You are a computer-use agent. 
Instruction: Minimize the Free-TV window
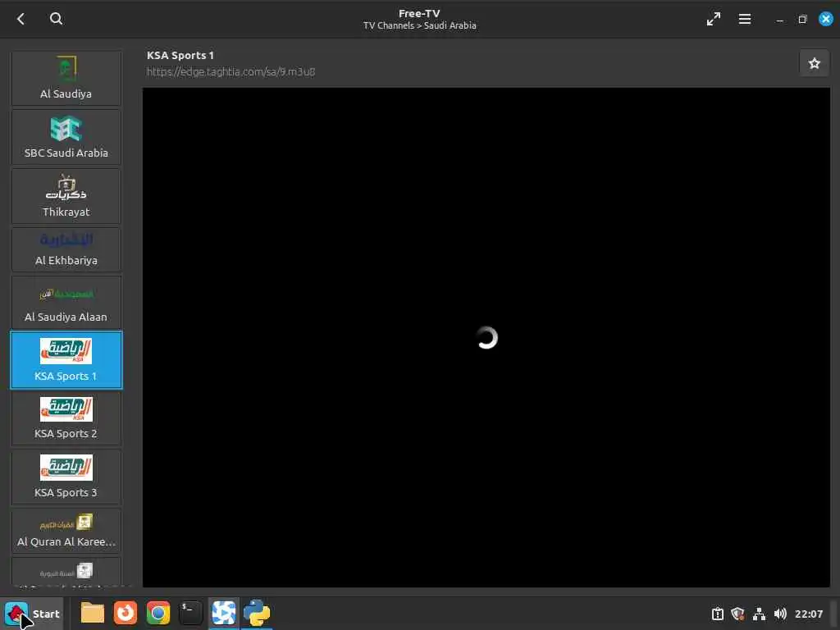pyautogui.click(x=780, y=20)
